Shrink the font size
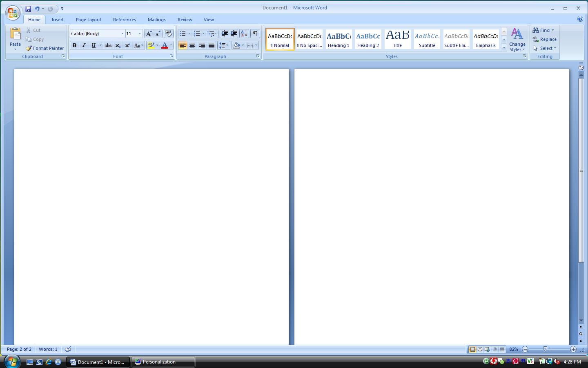This screenshot has height=368, width=588. click(x=158, y=34)
